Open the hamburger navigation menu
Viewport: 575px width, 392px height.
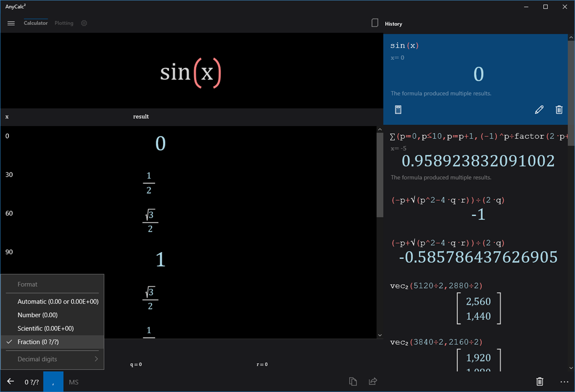coord(11,23)
